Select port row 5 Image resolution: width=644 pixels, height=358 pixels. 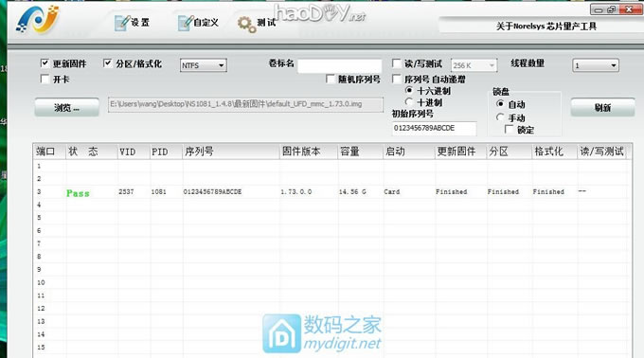(331, 218)
